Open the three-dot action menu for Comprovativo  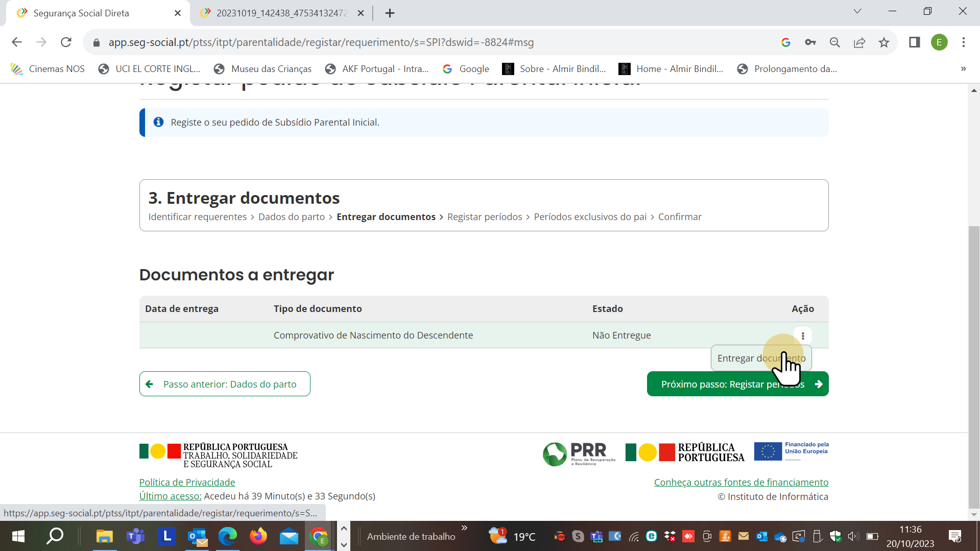pyautogui.click(x=803, y=336)
